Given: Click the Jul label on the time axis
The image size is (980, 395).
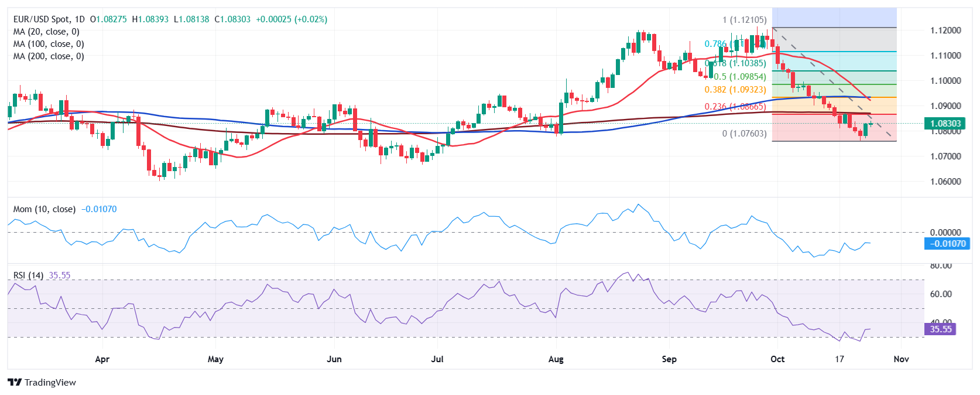Looking at the screenshot, I should [x=437, y=359].
